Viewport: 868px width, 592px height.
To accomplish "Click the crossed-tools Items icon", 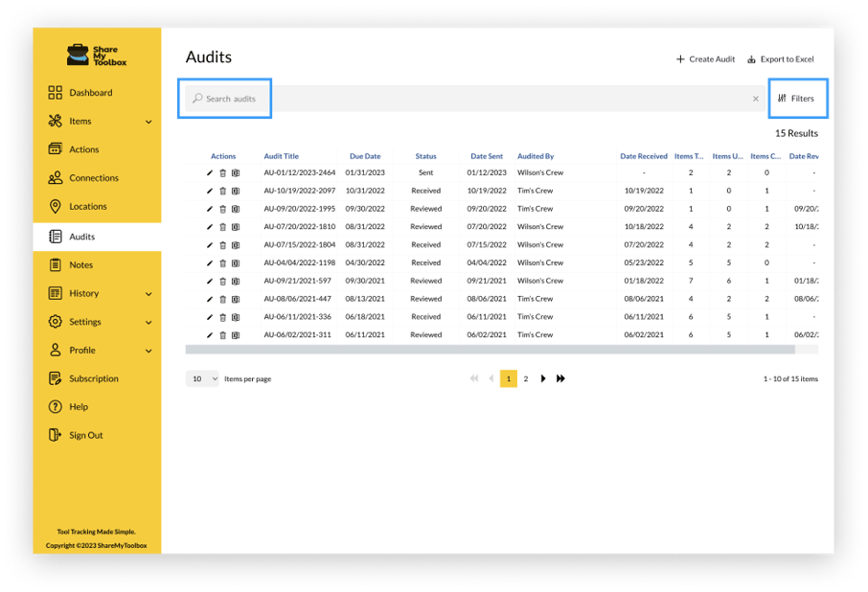I will tap(57, 121).
